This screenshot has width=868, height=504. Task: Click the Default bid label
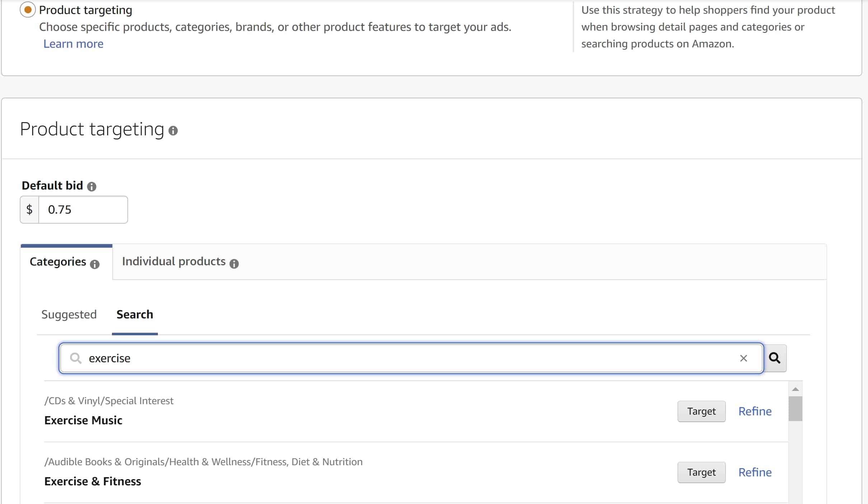(52, 186)
